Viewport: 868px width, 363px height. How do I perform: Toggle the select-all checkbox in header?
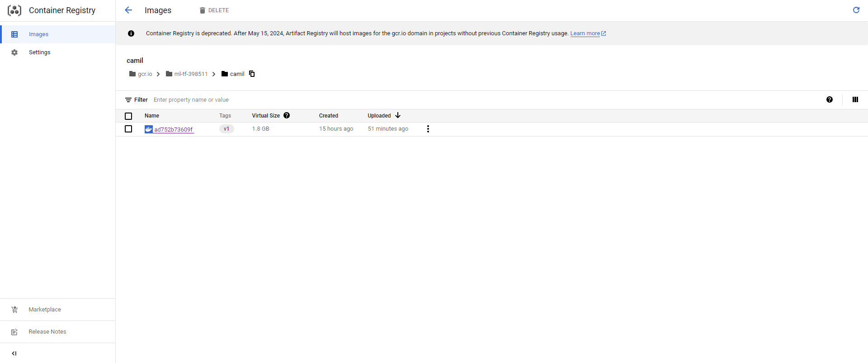[128, 116]
